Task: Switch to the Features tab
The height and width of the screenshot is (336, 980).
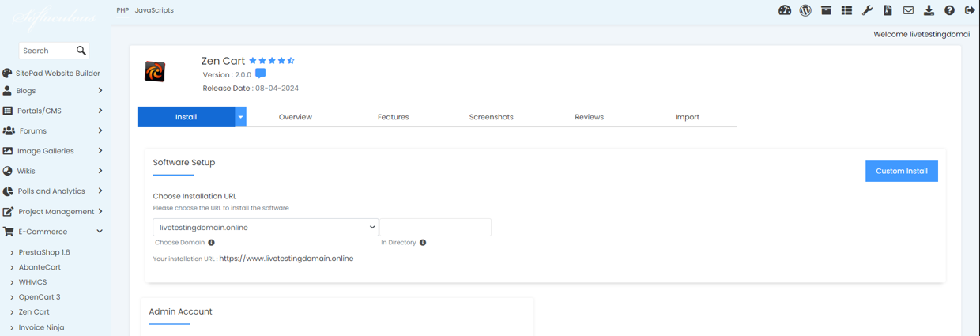Action: click(393, 117)
